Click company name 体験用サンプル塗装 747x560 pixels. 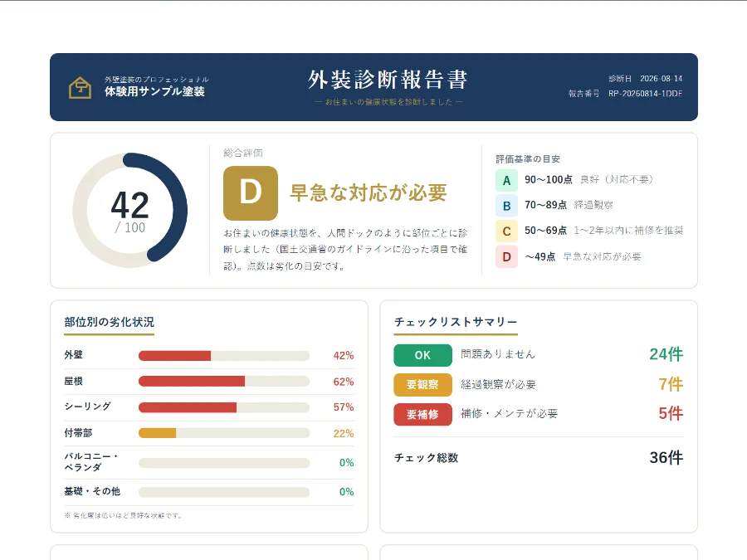tap(155, 91)
